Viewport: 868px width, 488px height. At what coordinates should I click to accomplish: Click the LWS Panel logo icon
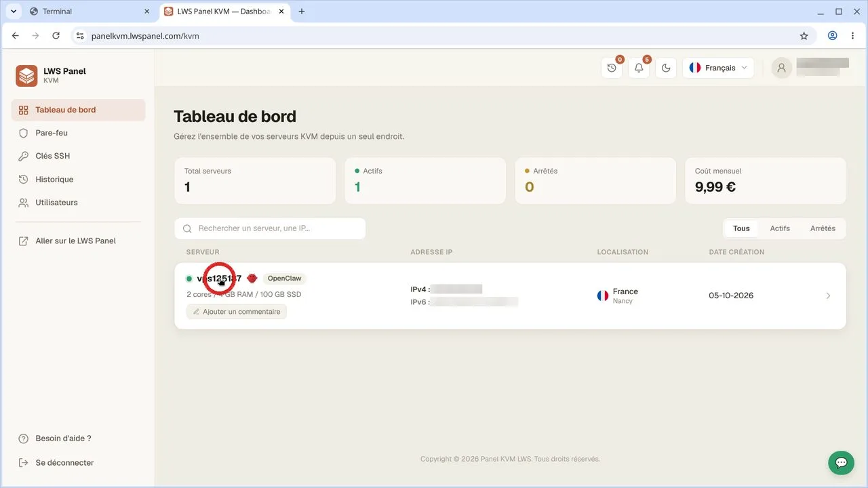coord(27,75)
